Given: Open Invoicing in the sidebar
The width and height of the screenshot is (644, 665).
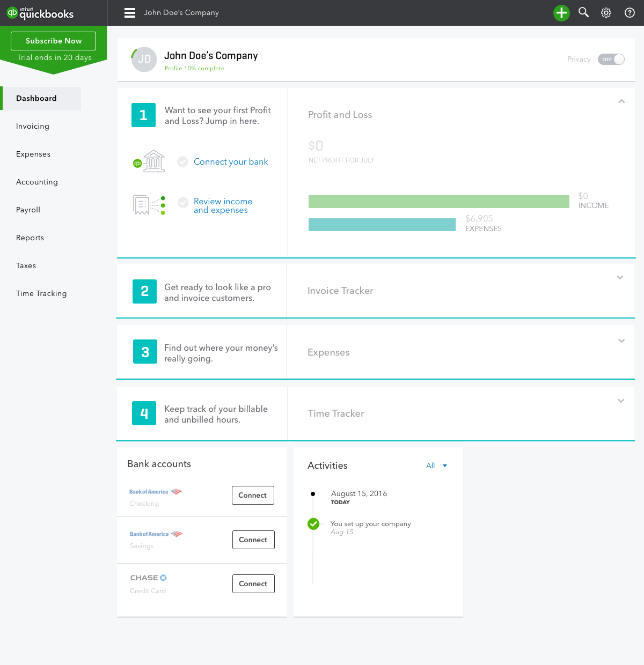Looking at the screenshot, I should point(33,126).
